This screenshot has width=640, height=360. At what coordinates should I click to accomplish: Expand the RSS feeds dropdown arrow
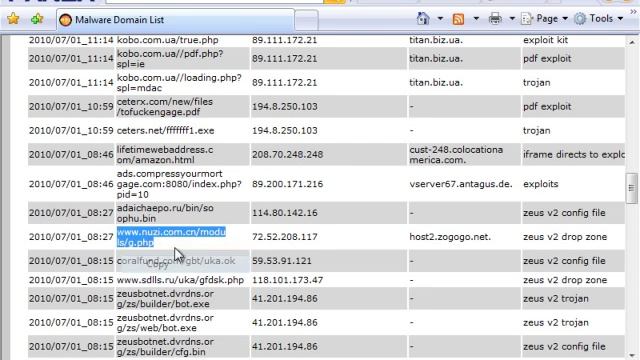(476, 18)
